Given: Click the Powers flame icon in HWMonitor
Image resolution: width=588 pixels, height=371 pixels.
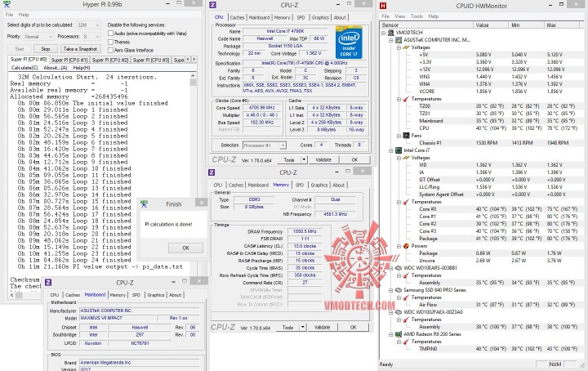Looking at the screenshot, I should 406,246.
